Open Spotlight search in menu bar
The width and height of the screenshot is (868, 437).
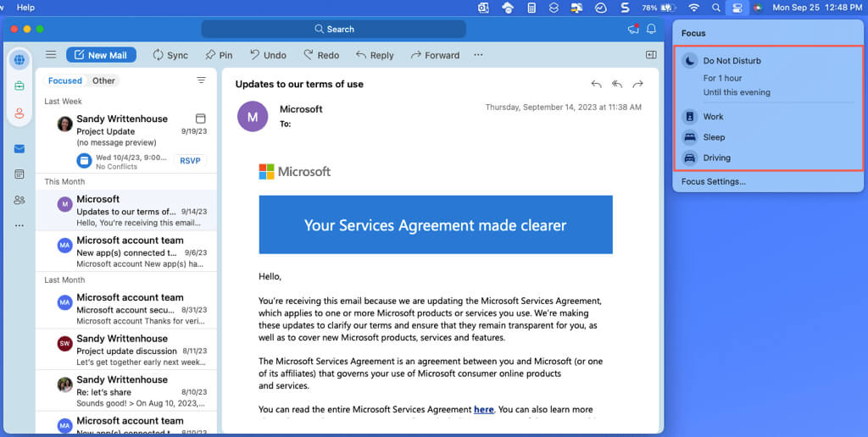tap(716, 8)
